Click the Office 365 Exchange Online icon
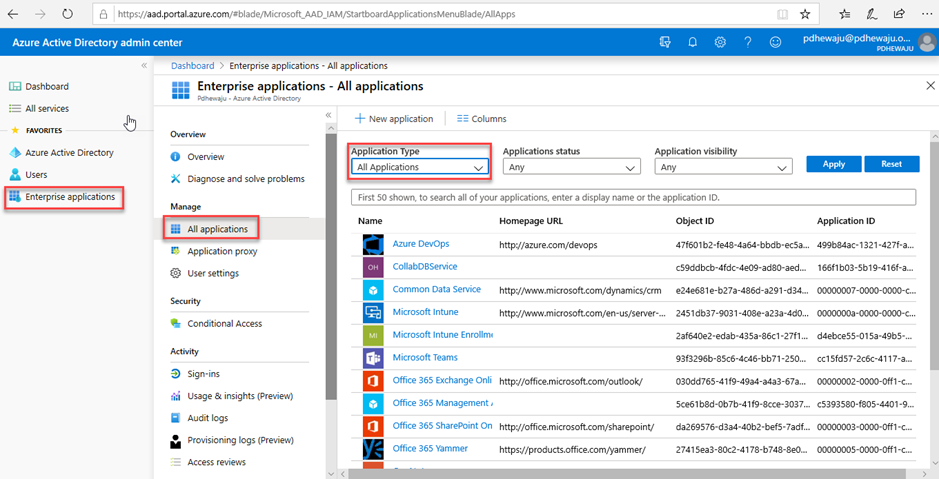Viewport: 939px width, 479px height. pyautogui.click(x=373, y=381)
